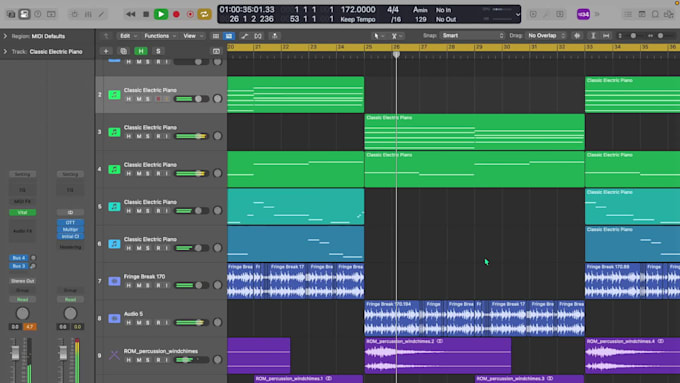The height and width of the screenshot is (383, 680).
Task: Add a new track with plus button
Action: pos(106,51)
